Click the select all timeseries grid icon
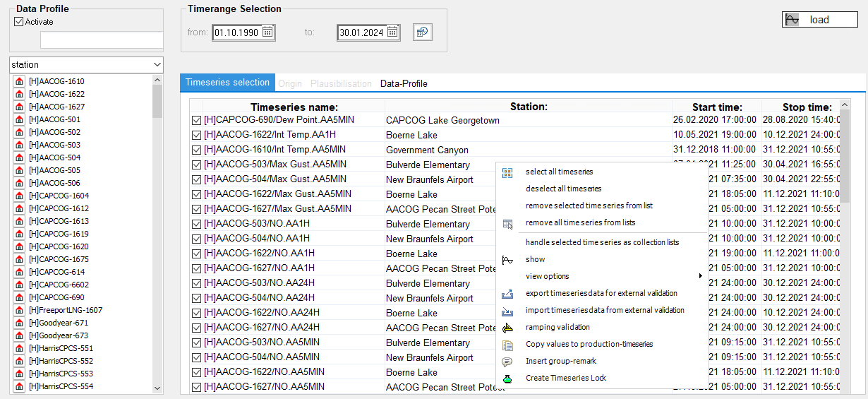 click(x=507, y=172)
